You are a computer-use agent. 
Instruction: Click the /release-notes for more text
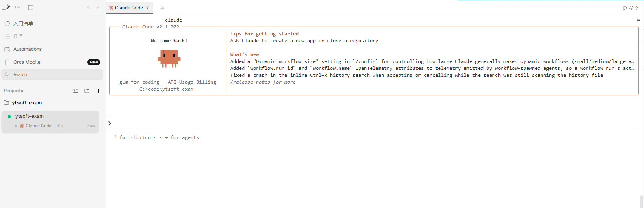point(263,82)
